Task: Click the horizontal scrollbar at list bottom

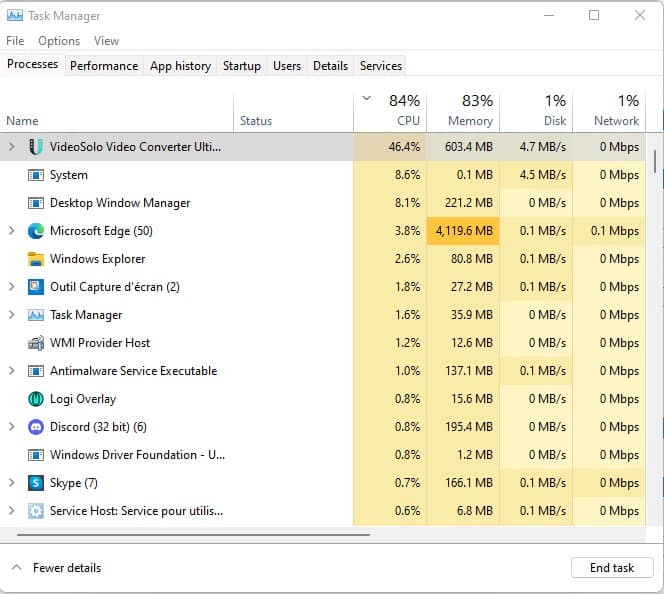Action: (190, 535)
